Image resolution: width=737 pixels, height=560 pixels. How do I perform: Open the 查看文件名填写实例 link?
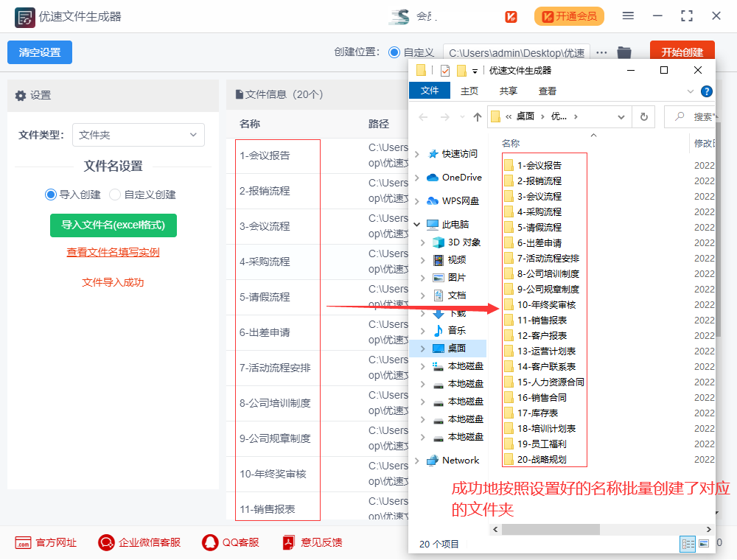click(x=113, y=251)
